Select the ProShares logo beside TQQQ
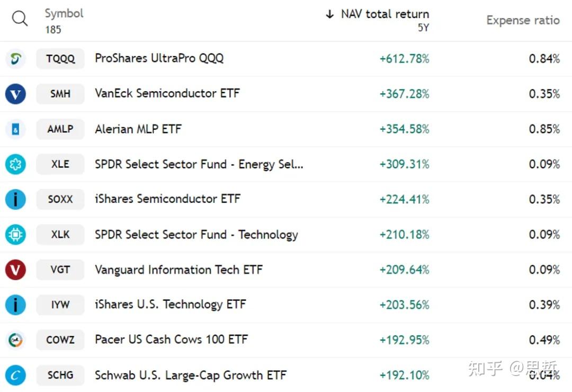 pos(15,58)
